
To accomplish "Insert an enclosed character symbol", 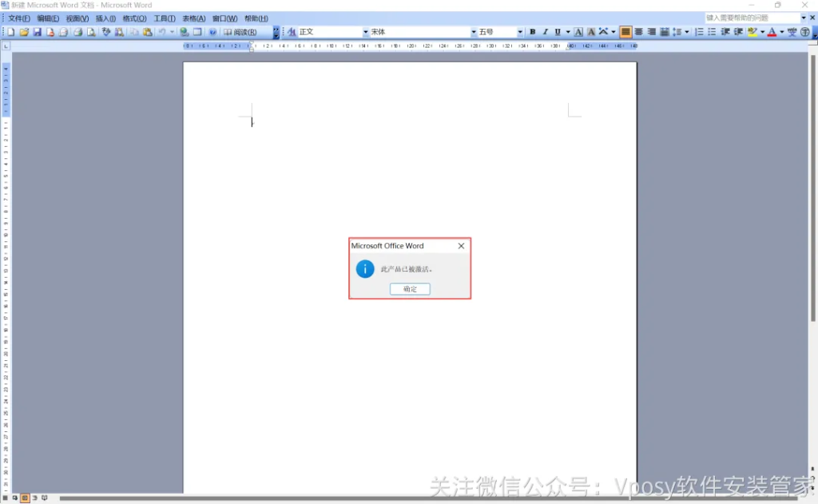I will coord(805,32).
